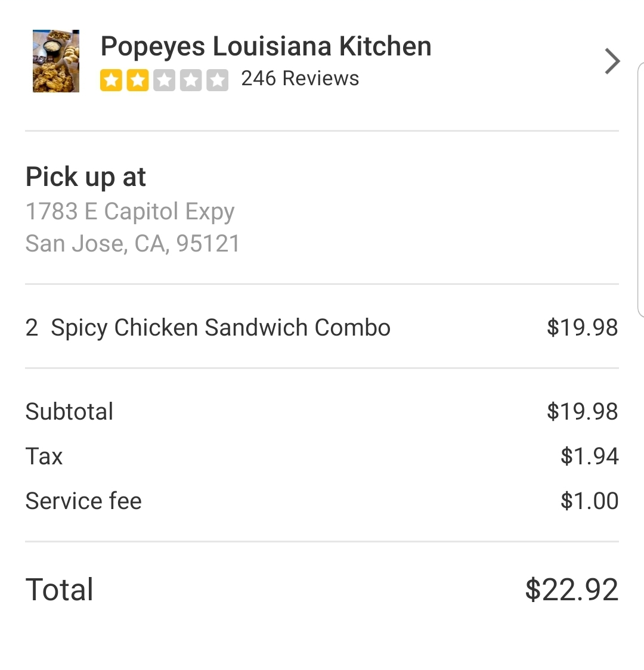Select the 1783 E Capitol Expy address
This screenshot has height=670, width=644.
(x=130, y=211)
